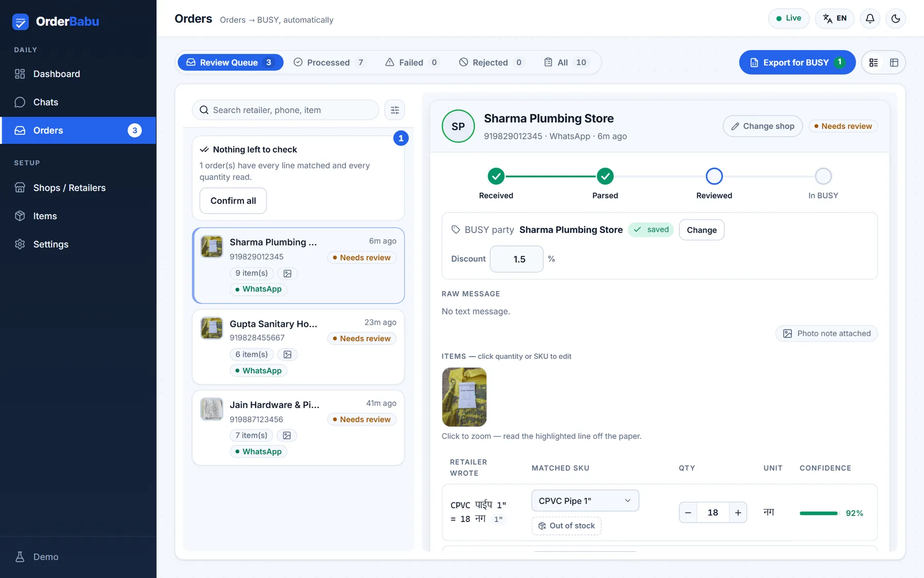Edit the Discount percentage field
Viewport: 924px width, 578px height.
tap(517, 259)
